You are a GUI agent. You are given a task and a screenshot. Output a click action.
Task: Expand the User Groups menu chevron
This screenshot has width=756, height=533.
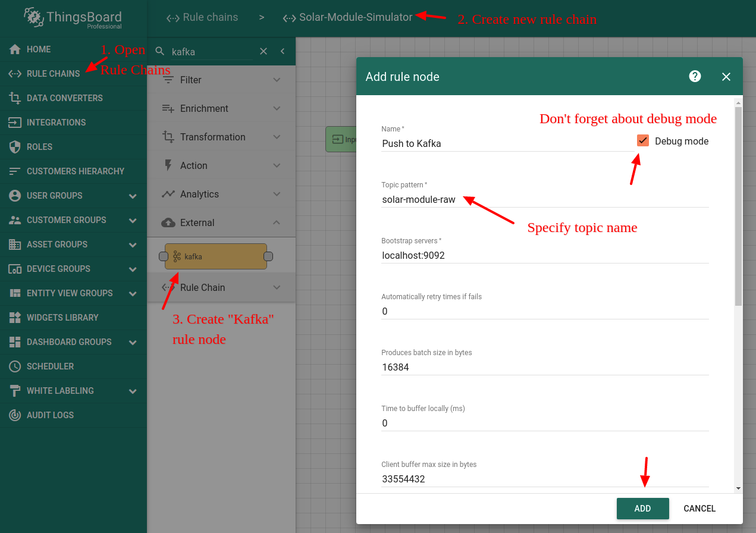133,196
